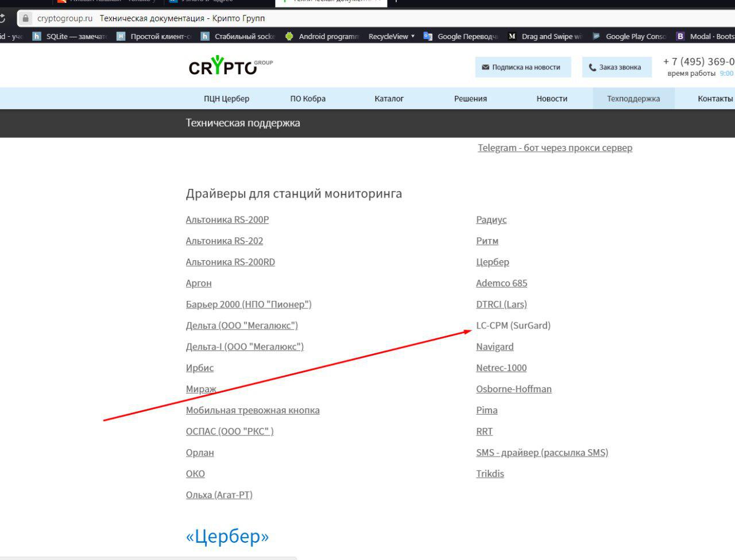The image size is (735, 560).
Task: Open the 'Простой клиент' bookmark
Action: [154, 36]
